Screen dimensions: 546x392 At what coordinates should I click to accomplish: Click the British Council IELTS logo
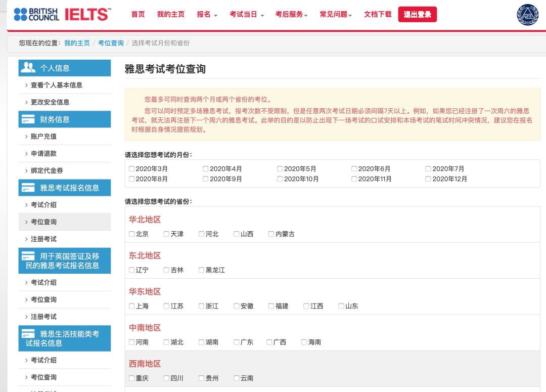(62, 14)
